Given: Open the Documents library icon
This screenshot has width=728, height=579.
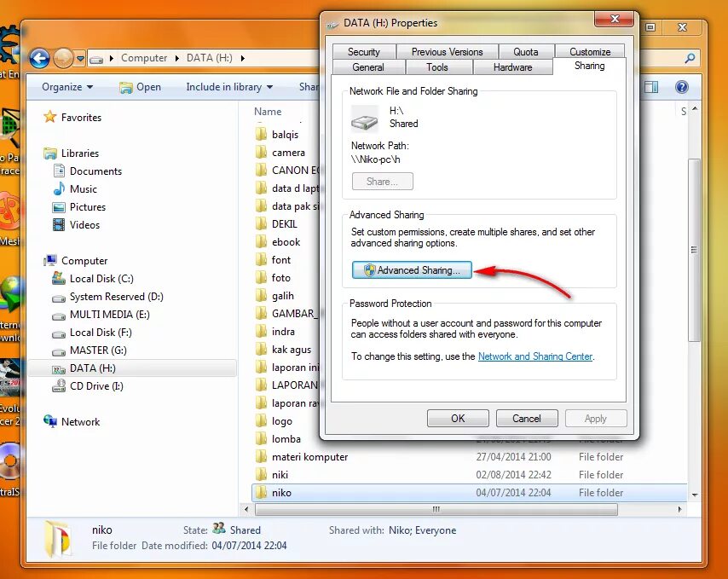Looking at the screenshot, I should (59, 171).
